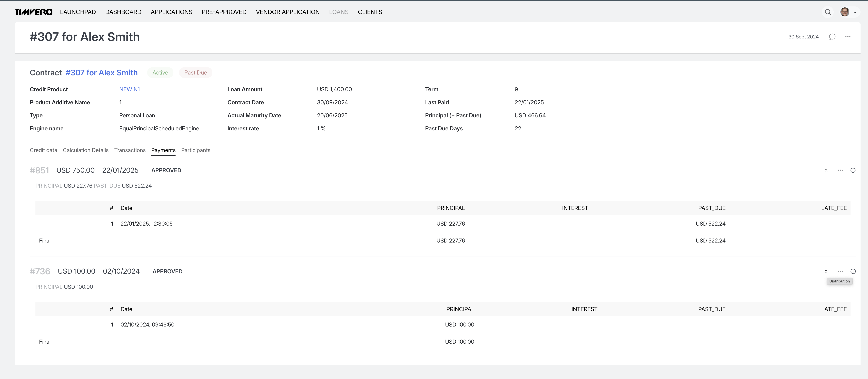Click info icon for payment #851

[853, 170]
